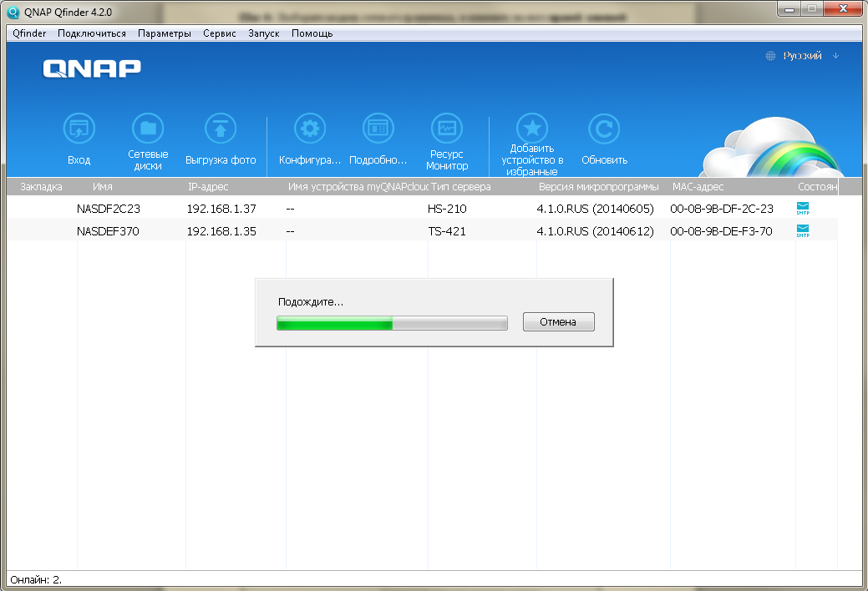Open the Помощь menu
The width and height of the screenshot is (868, 591).
pos(312,33)
